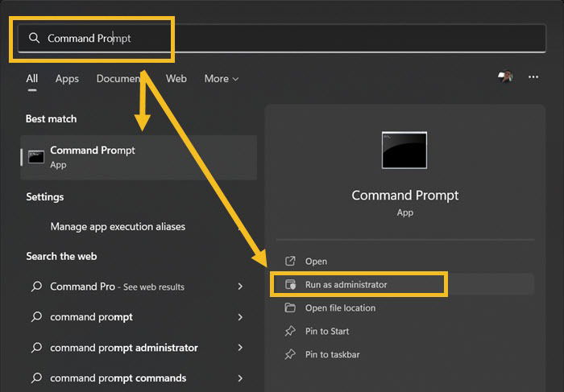Select the Command Prompt best match result
The image size is (564, 392).
(x=139, y=158)
